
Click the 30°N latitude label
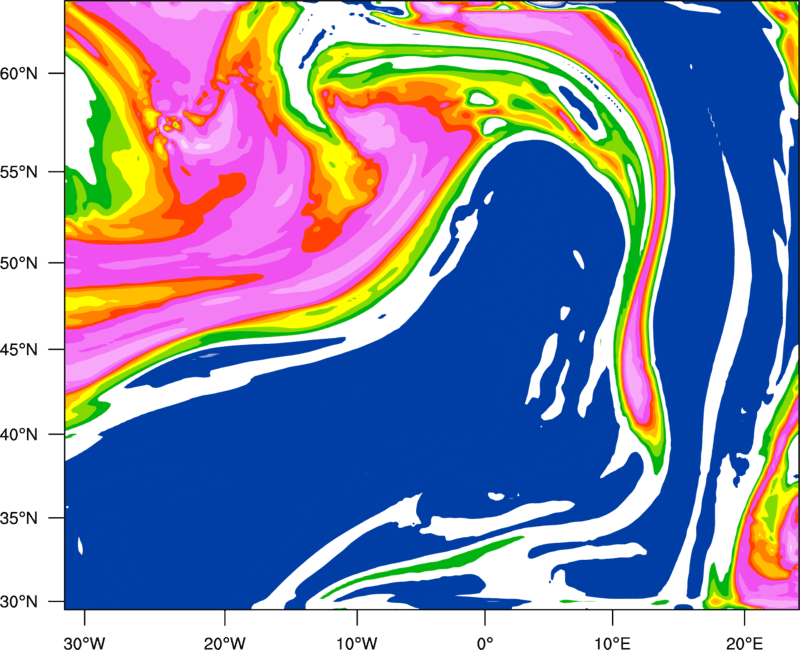19,602
